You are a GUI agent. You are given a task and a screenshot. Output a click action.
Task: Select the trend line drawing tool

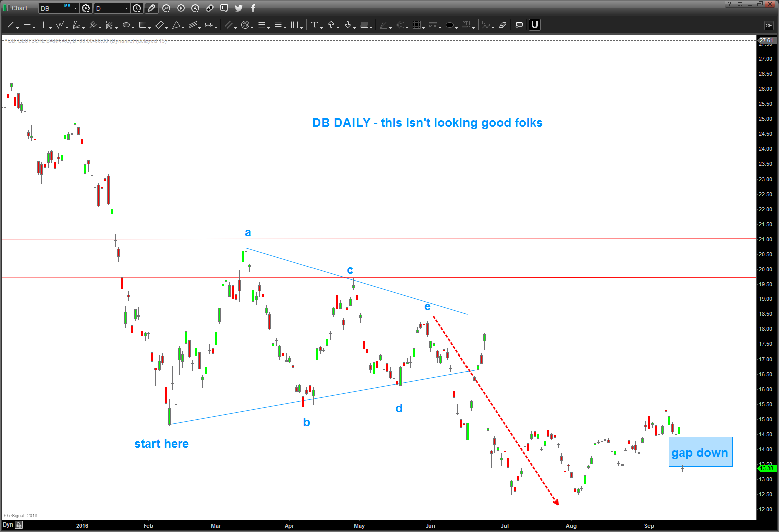tap(10, 25)
